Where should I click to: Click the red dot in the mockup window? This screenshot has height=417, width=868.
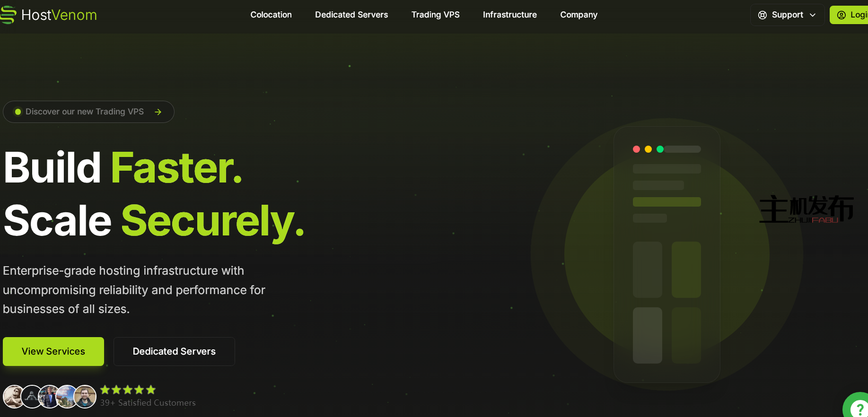(636, 149)
